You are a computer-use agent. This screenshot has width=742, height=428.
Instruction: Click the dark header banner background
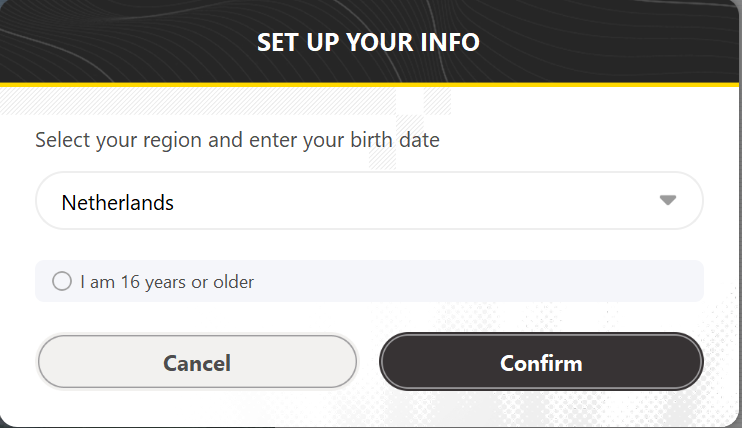tap(120, 40)
